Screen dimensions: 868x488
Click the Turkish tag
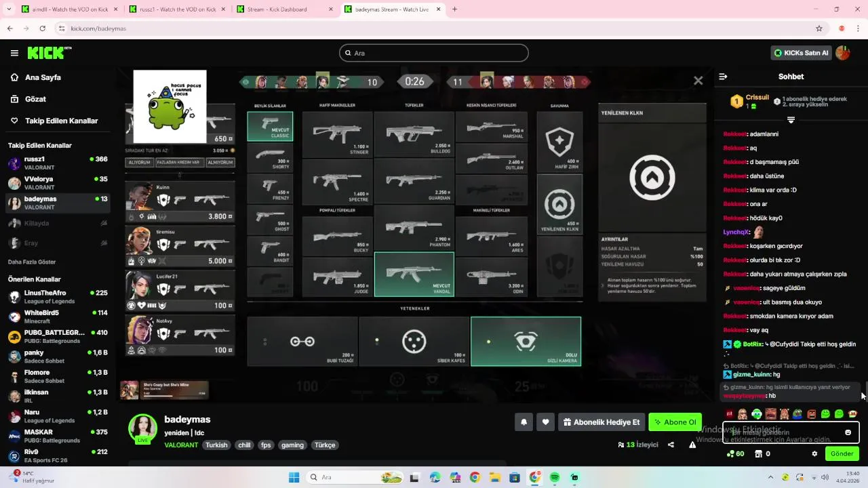pos(216,445)
